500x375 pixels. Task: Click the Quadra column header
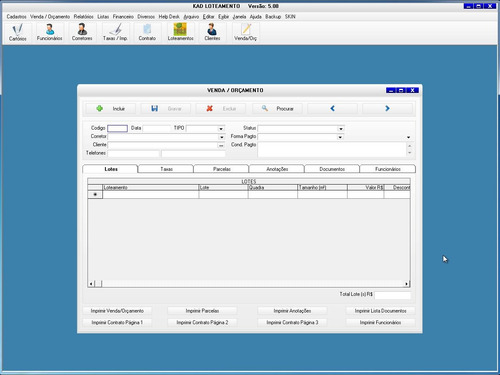[273, 188]
